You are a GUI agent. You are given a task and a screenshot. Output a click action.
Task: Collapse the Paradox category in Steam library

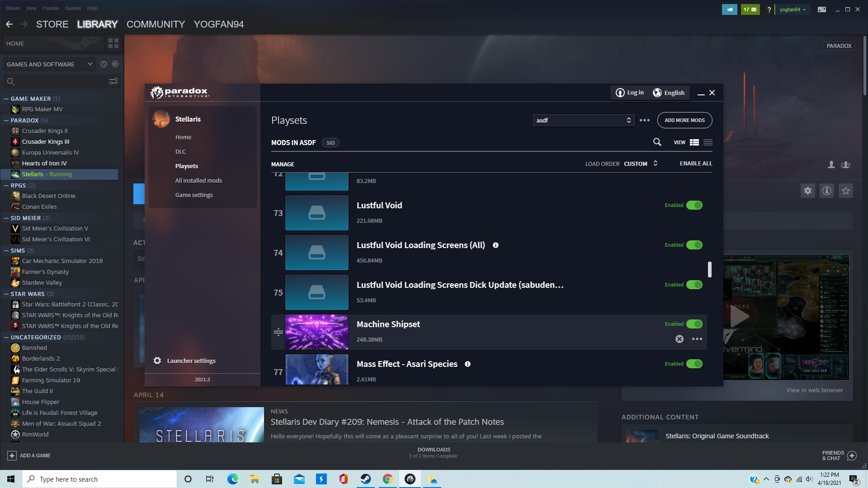coord(6,120)
